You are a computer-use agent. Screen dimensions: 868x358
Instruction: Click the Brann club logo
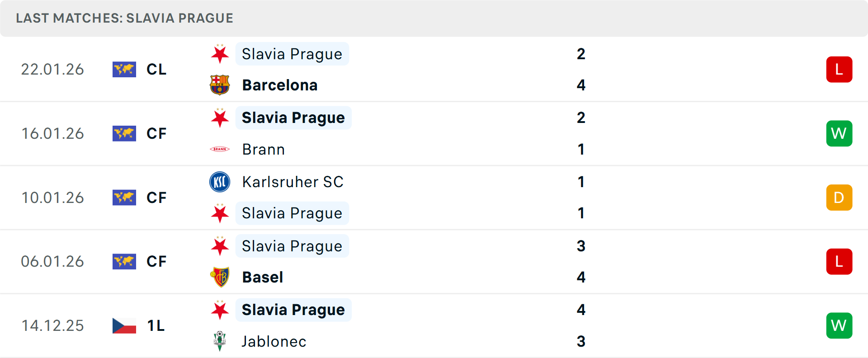220,149
